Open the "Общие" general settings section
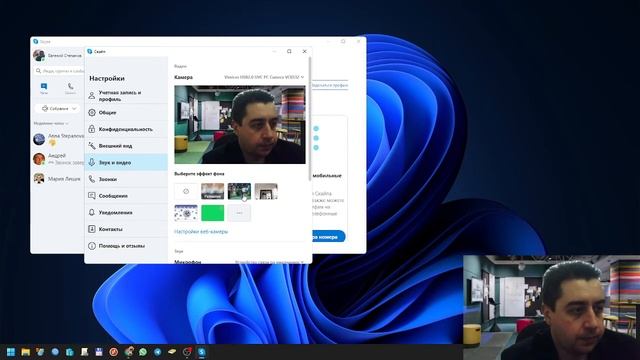The width and height of the screenshot is (640, 360). pyautogui.click(x=127, y=112)
